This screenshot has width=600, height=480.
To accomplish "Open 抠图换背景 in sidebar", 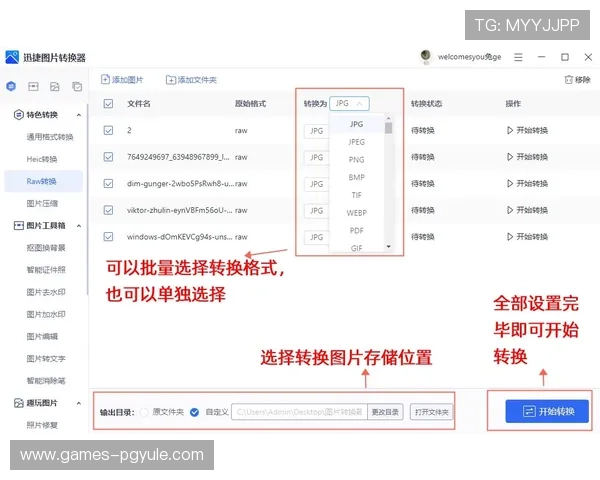I will pyautogui.click(x=46, y=248).
